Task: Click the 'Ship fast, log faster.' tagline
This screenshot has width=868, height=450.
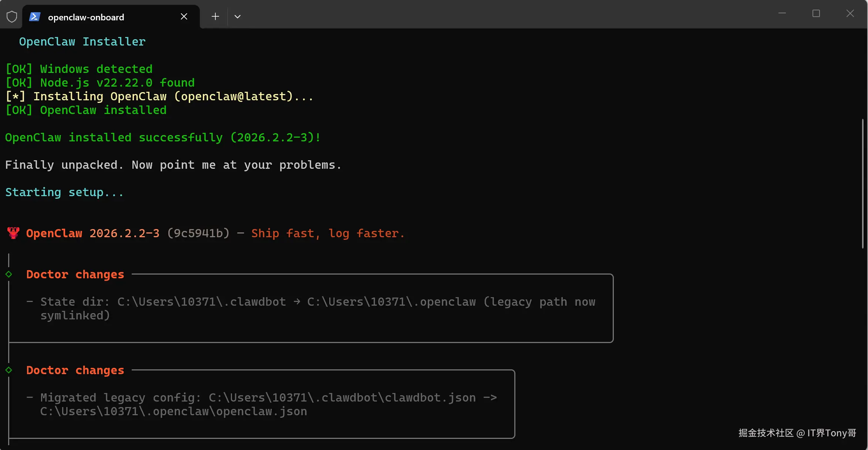Action: point(328,233)
